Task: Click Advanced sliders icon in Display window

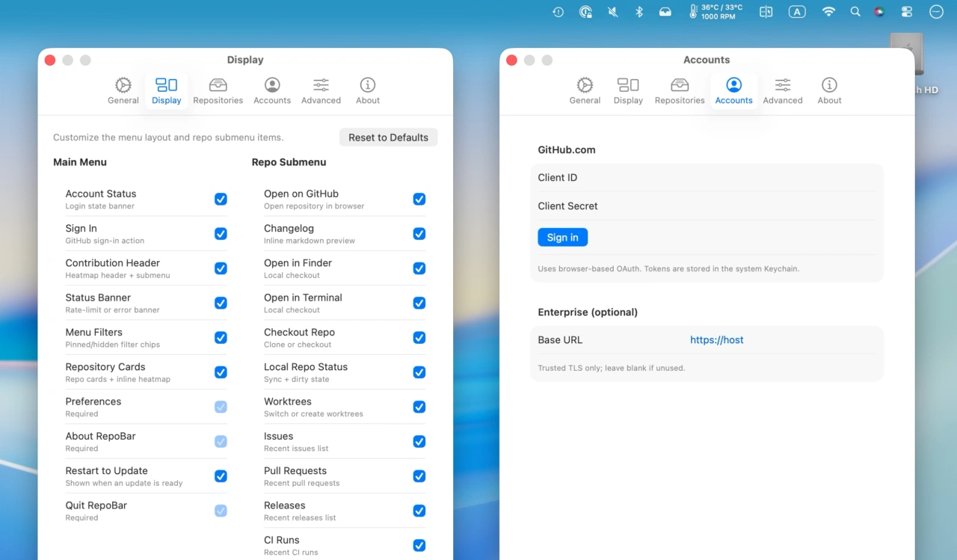Action: pos(321,85)
